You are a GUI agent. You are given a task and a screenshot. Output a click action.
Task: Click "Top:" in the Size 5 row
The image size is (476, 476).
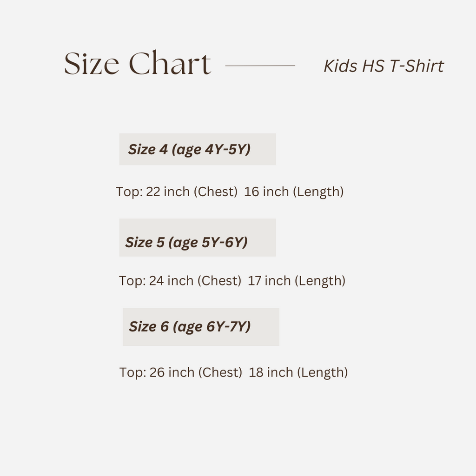132,281
